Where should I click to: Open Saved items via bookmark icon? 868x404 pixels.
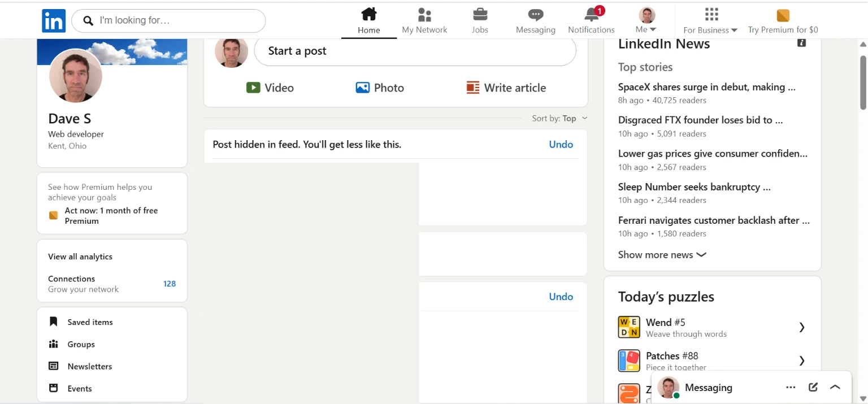point(54,322)
